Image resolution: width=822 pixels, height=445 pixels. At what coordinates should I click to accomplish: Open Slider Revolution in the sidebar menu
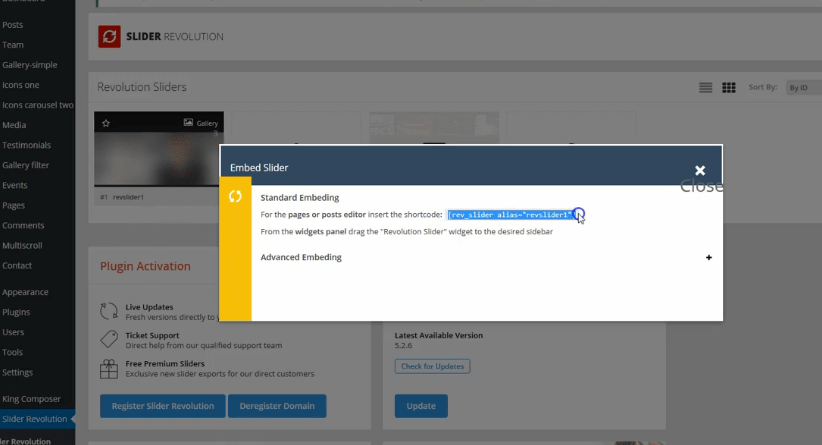tap(34, 419)
